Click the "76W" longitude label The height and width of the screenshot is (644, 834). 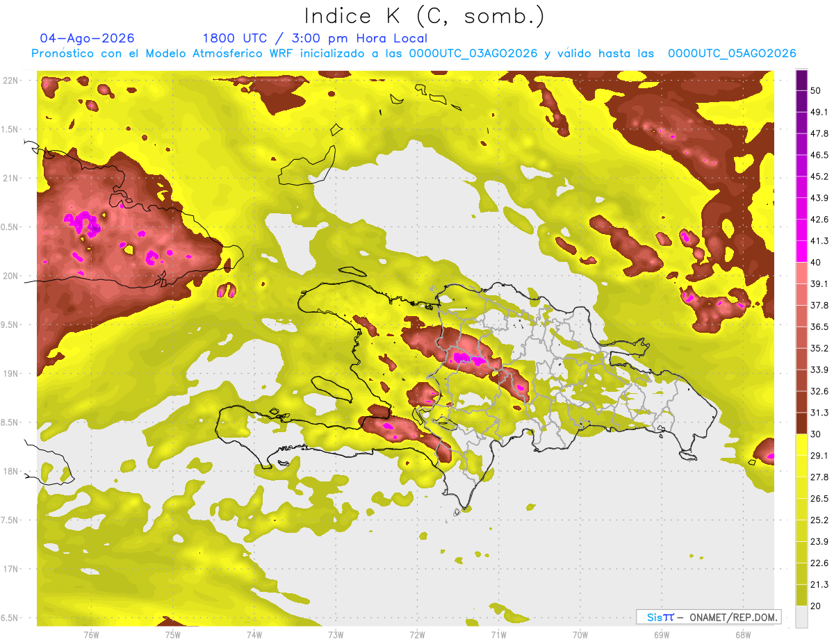[x=91, y=635]
